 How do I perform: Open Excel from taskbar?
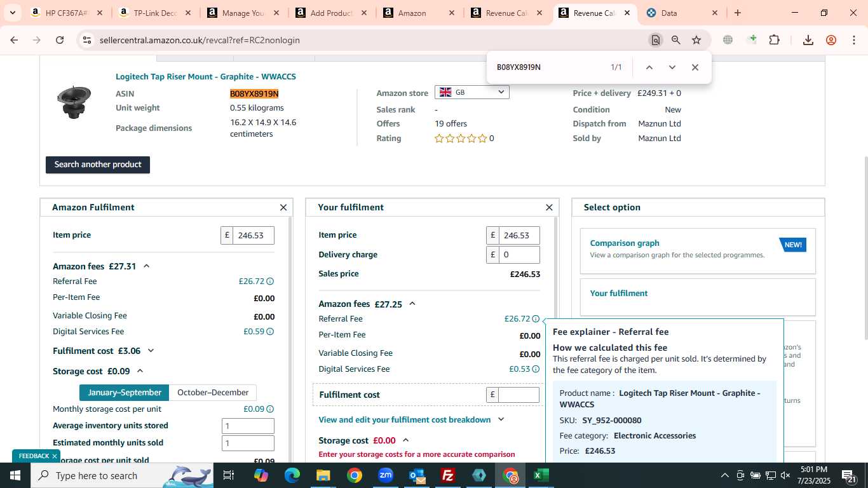click(541, 475)
